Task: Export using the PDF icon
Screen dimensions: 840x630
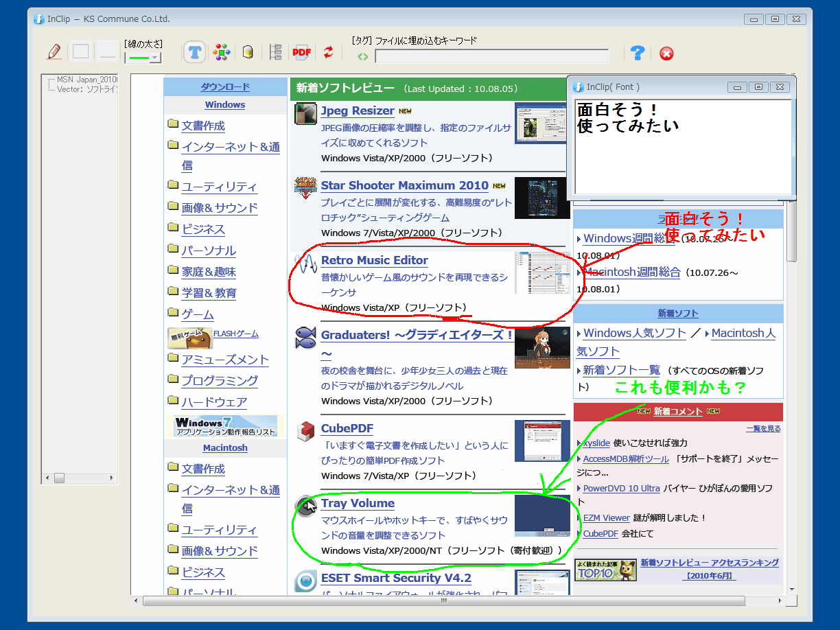Action: (302, 52)
